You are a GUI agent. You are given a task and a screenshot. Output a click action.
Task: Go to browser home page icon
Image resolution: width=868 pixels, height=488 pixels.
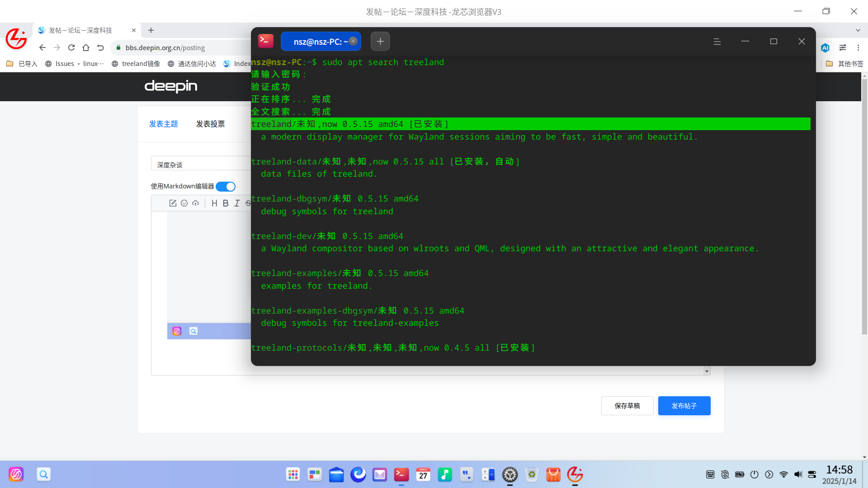click(x=86, y=47)
